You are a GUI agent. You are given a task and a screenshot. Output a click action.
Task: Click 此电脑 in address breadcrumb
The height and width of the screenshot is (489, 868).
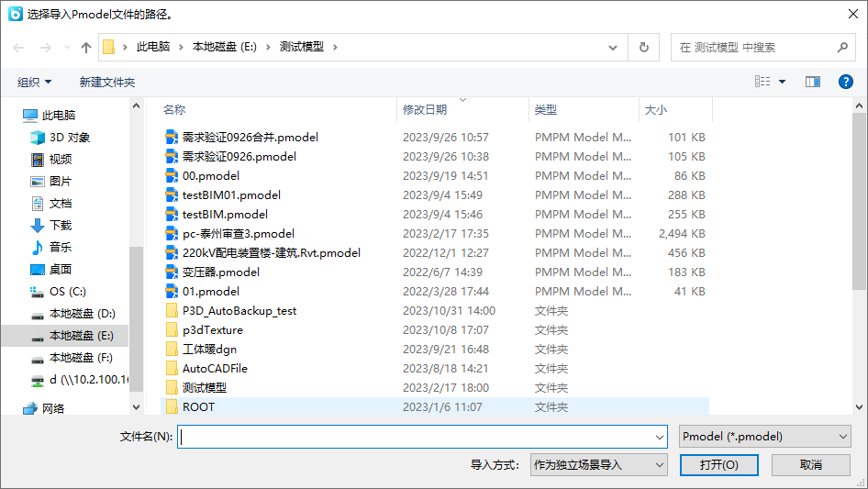pyautogui.click(x=153, y=47)
